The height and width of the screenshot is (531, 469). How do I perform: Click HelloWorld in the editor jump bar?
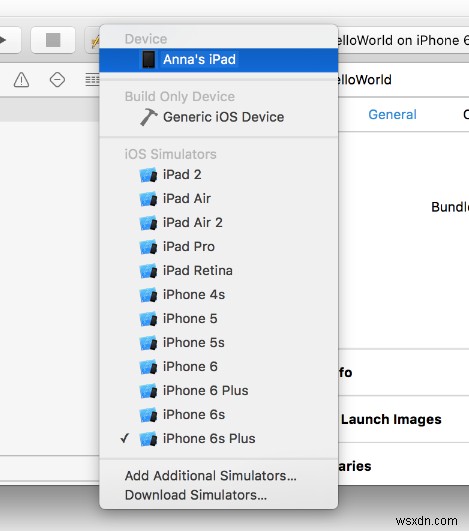coord(364,80)
